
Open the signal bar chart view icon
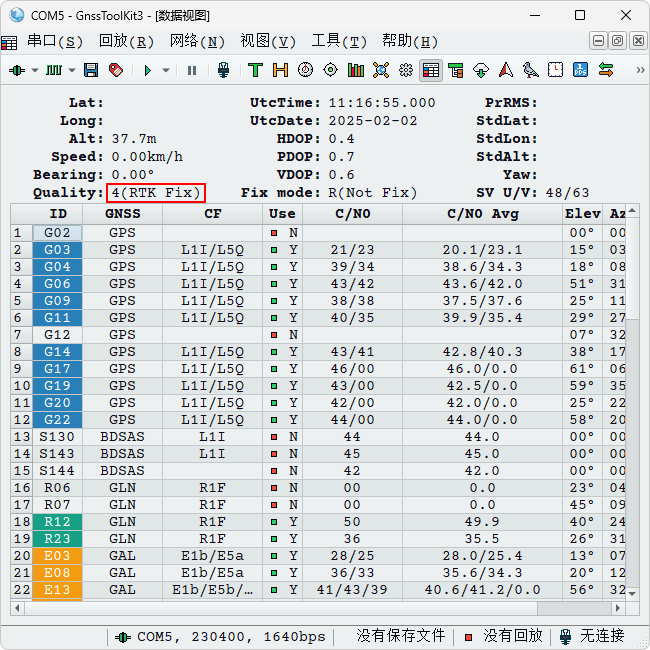[x=356, y=70]
